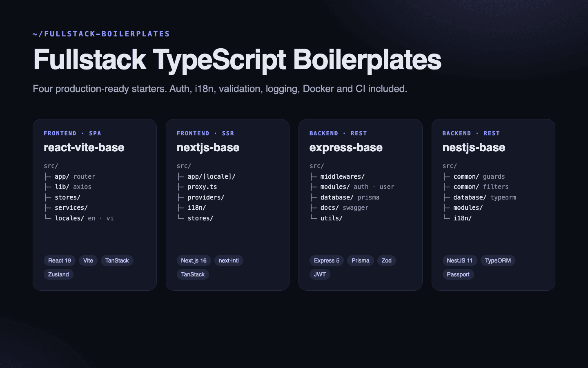Select the 'database/ typeorm' tree row

coord(479,197)
